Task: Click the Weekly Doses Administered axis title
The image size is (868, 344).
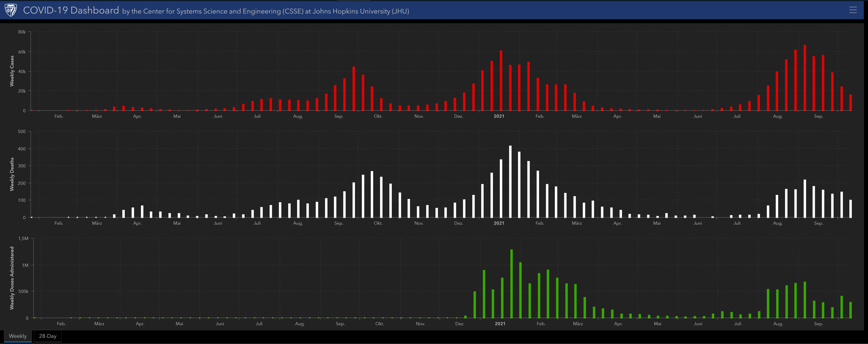Action: 12,278
